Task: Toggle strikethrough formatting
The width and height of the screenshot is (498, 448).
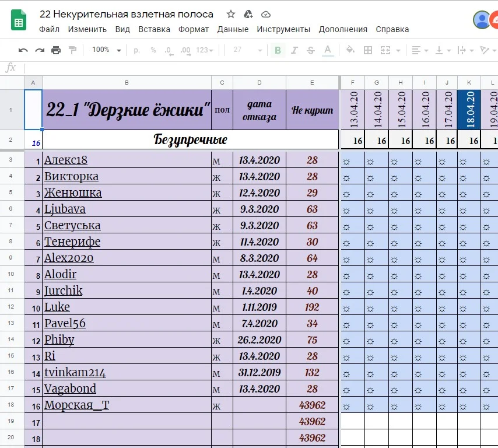Action: [x=311, y=50]
